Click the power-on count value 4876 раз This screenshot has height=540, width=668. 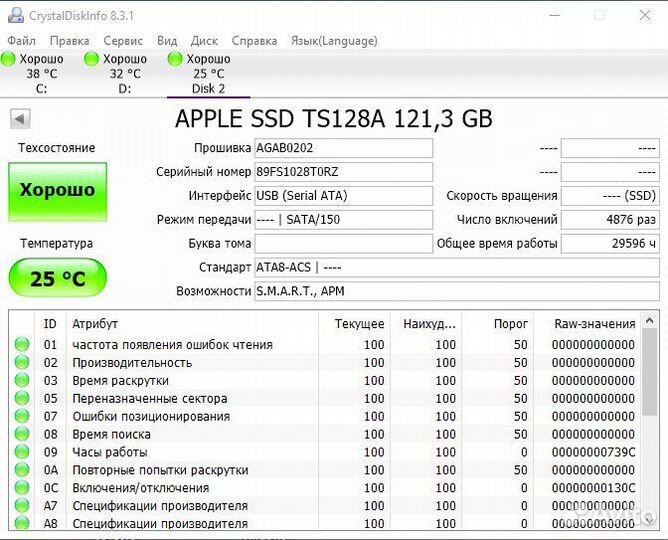(610, 220)
